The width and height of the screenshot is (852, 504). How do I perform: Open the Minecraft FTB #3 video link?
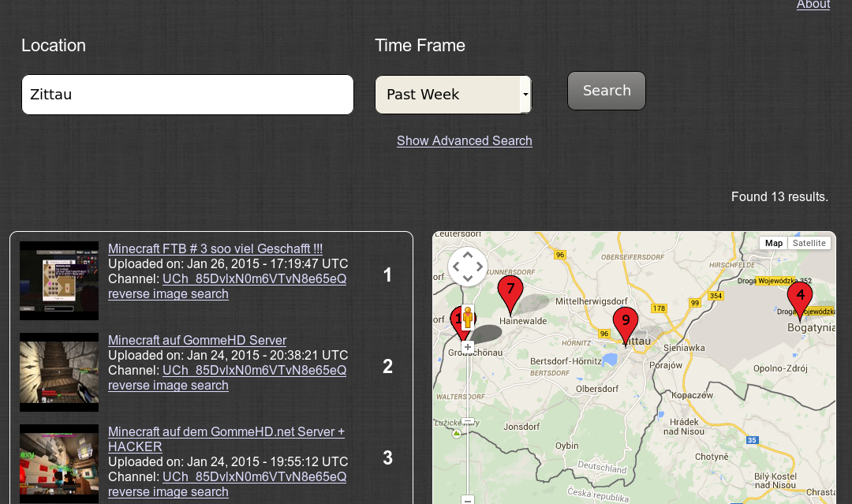click(215, 248)
